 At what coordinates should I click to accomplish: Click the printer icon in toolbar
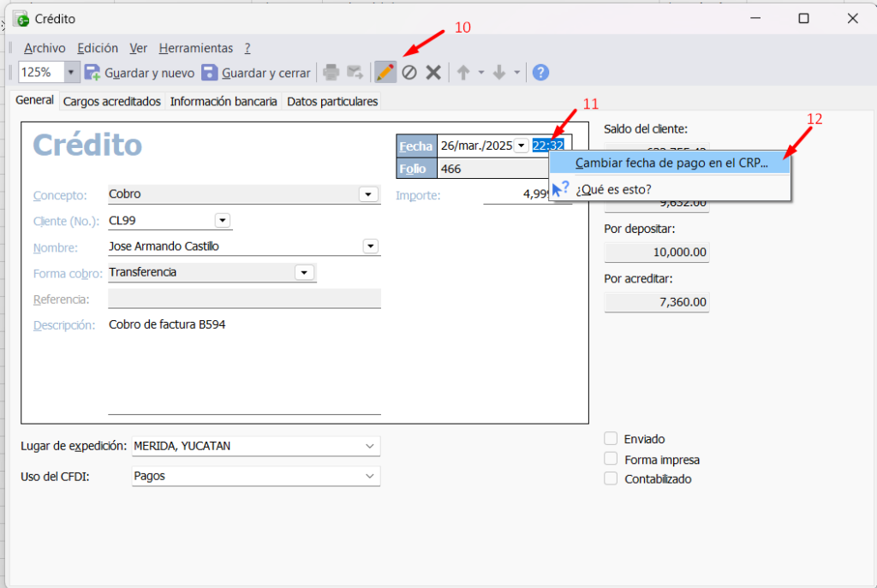[331, 73]
